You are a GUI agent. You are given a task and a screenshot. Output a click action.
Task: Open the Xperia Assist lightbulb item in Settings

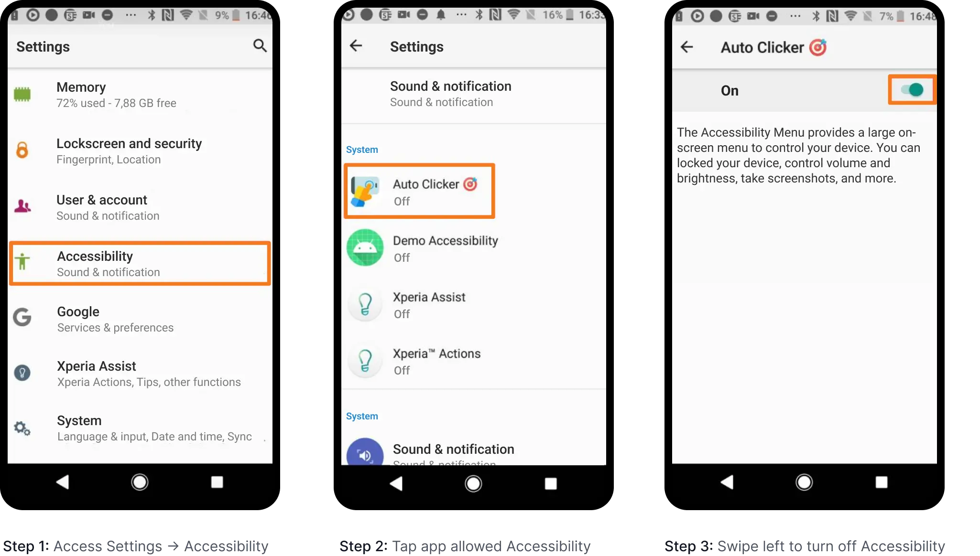(140, 374)
